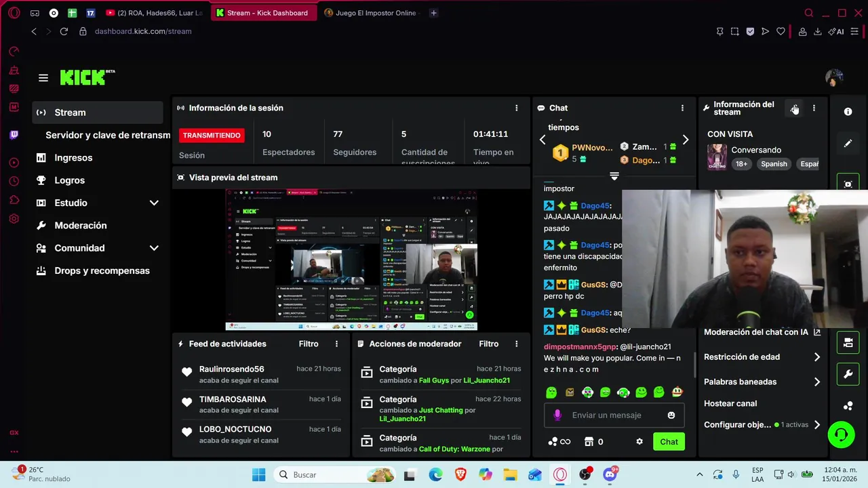Switch to Juego El Impostor Online tab
The image size is (868, 488).
[x=372, y=13]
